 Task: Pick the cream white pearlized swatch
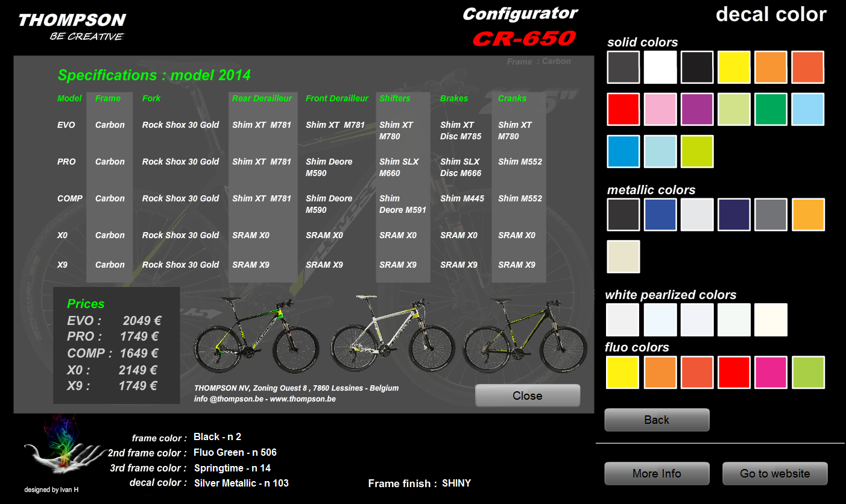pos(771,320)
